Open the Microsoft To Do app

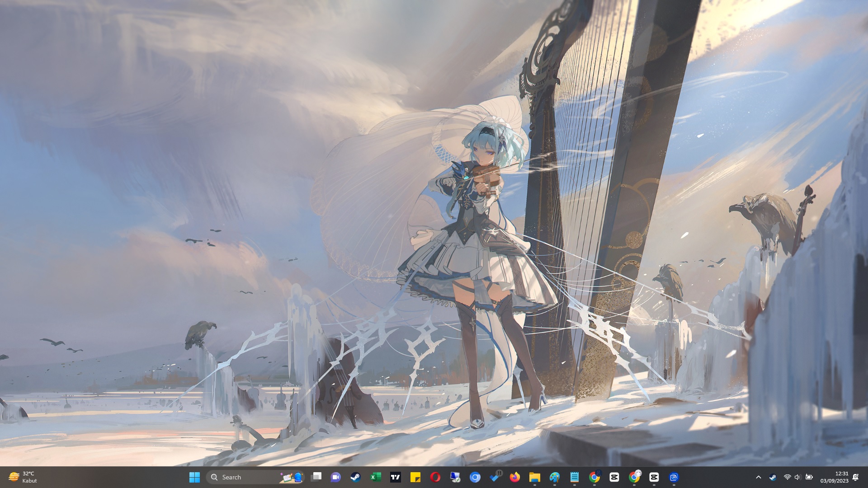pyautogui.click(x=495, y=477)
